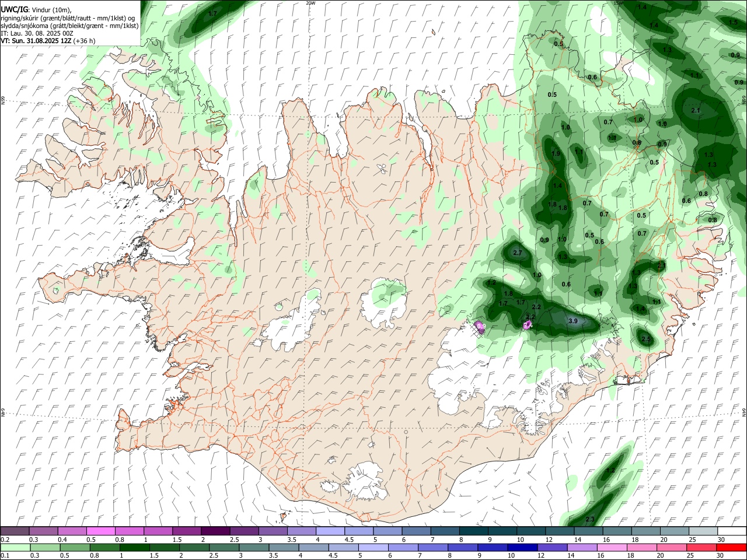The height and width of the screenshot is (560, 747).
Task: Click the first 0.2–0.3 purple snow swatch
Action: pos(15,531)
